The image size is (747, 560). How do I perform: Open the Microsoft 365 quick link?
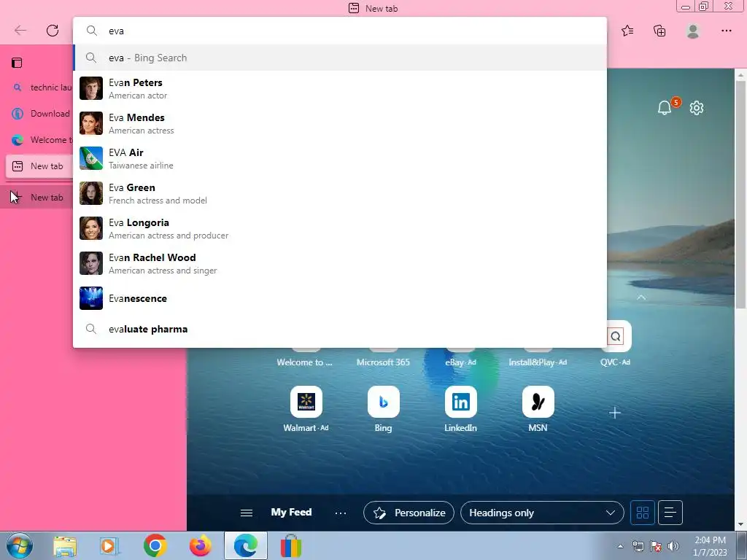click(383, 362)
